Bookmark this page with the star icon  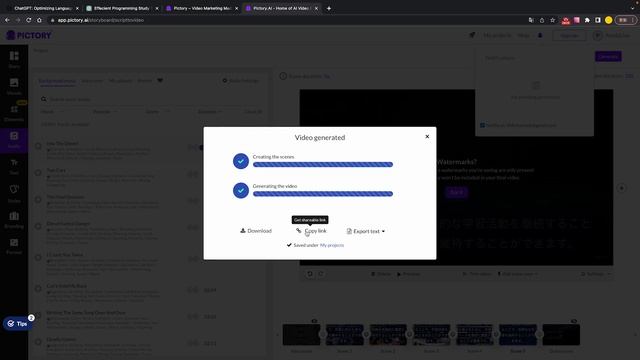tap(552, 20)
